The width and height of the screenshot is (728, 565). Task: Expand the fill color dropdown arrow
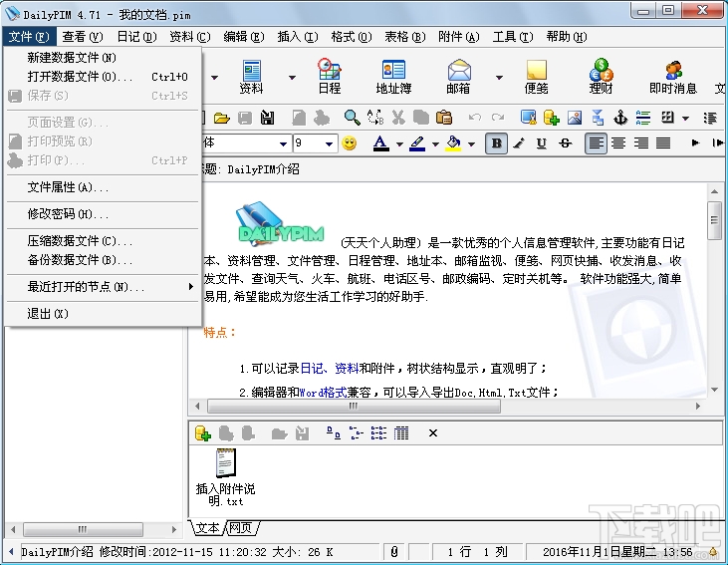pos(471,144)
